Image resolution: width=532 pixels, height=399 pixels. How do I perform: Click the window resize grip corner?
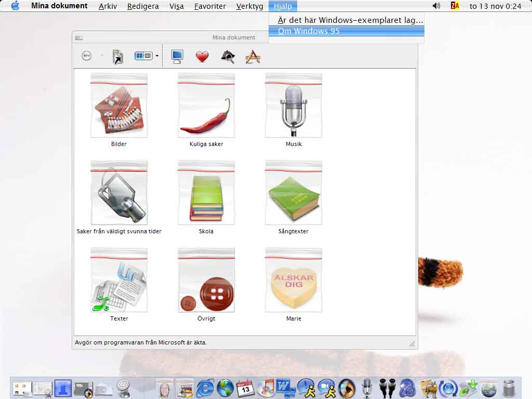coord(412,344)
